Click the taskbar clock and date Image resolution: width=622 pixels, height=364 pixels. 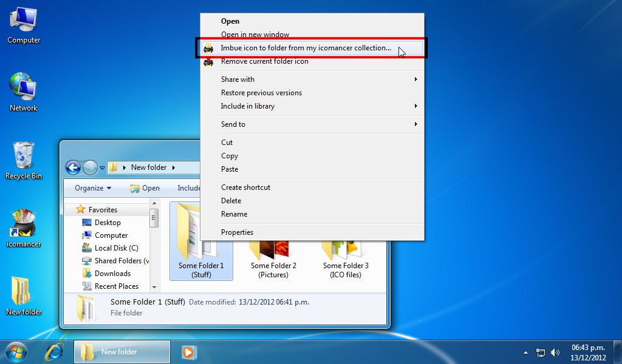click(x=588, y=352)
